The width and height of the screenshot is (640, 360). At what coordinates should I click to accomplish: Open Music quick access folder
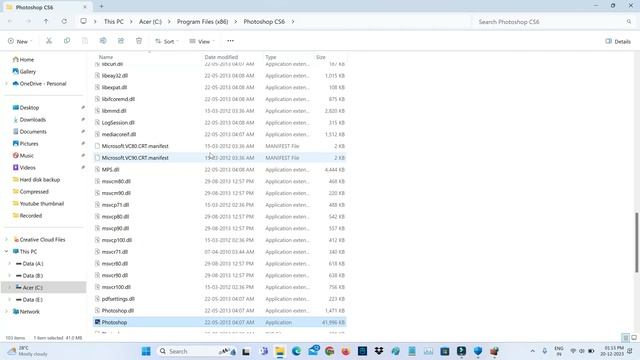[x=23, y=156]
